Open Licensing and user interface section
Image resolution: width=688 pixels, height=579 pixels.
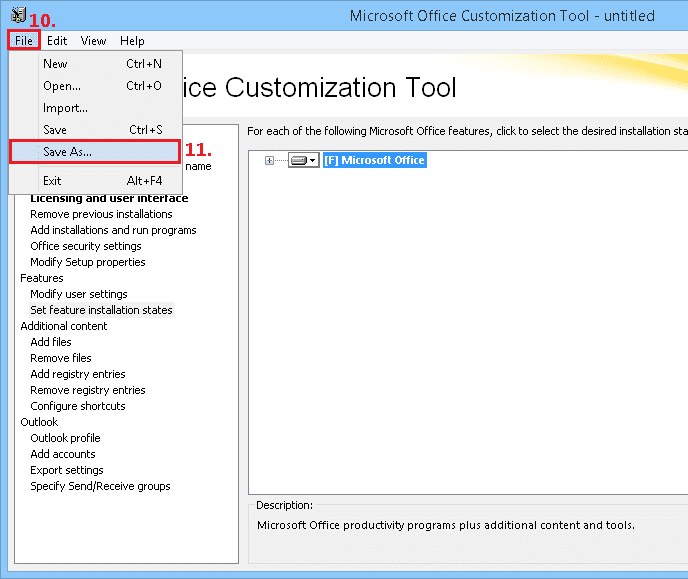pos(109,198)
